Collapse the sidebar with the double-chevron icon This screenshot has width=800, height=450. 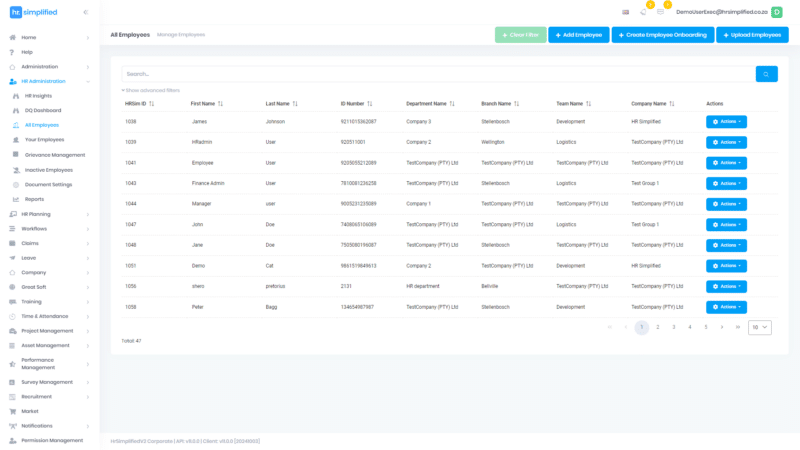click(x=86, y=12)
